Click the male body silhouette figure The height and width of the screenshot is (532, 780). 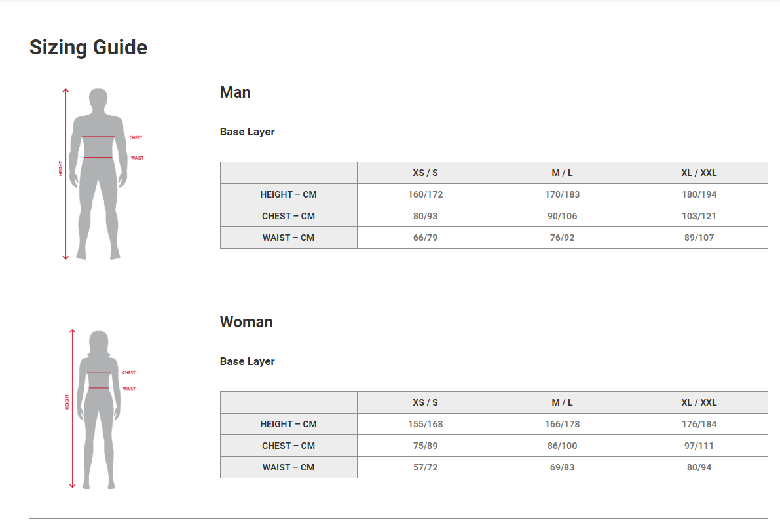[98, 174]
